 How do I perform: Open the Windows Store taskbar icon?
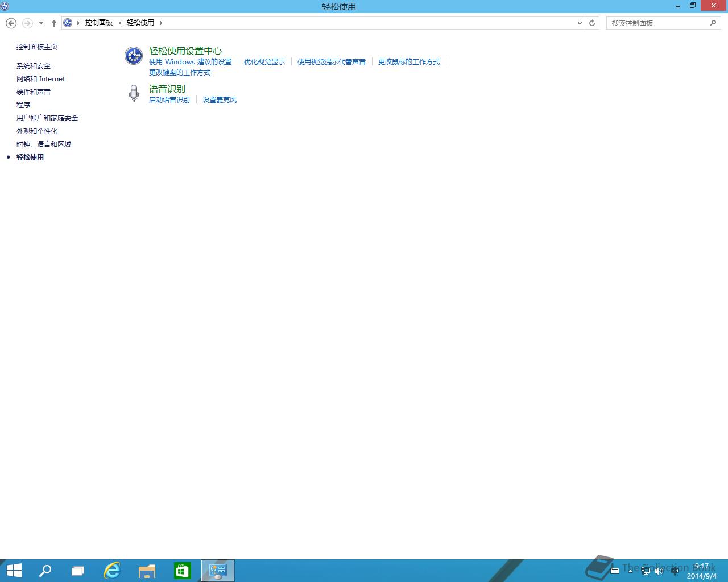pyautogui.click(x=182, y=571)
